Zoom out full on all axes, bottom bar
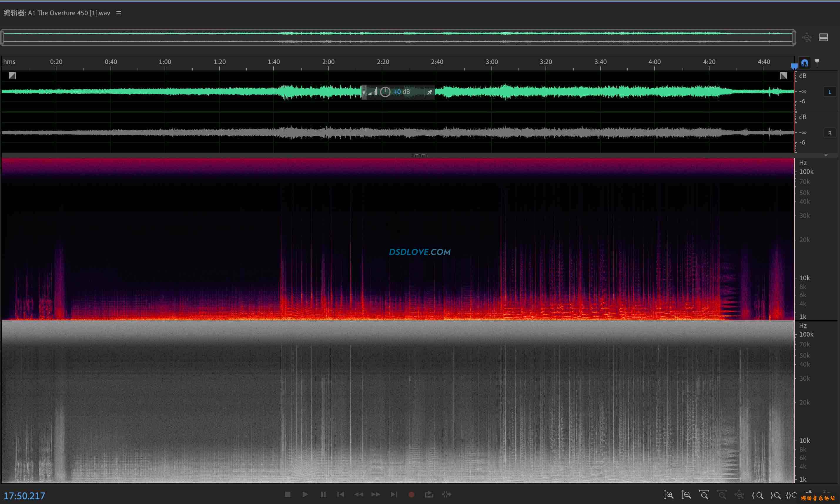Screen dimensions: 840x504 click(739, 495)
